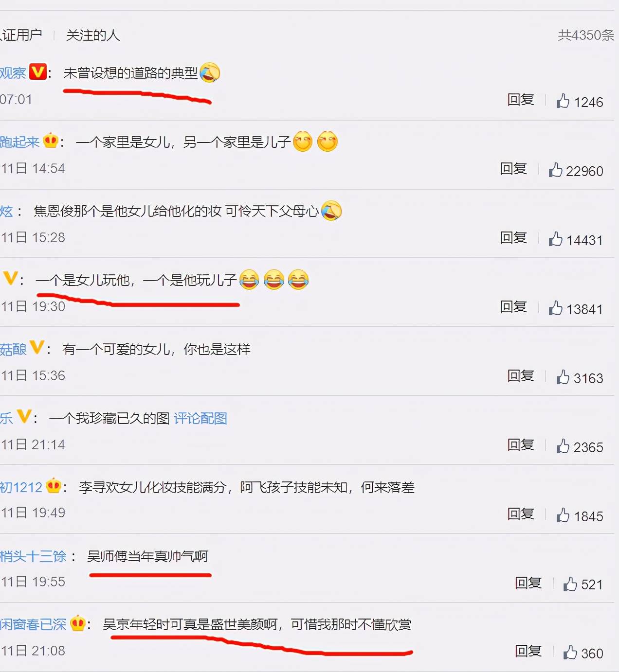
Task: Like the comment with 521 likes
Action: pyautogui.click(x=570, y=584)
